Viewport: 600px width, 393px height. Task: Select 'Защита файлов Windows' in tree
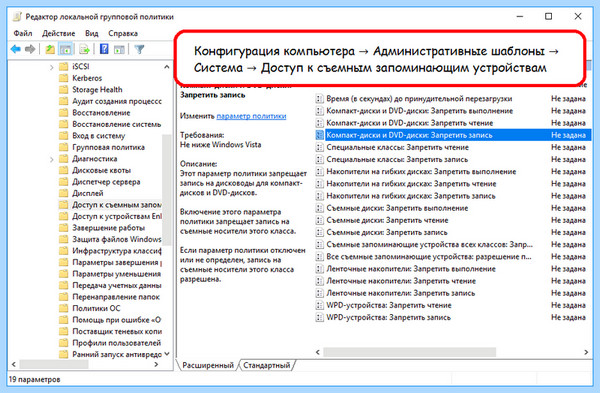(x=117, y=240)
